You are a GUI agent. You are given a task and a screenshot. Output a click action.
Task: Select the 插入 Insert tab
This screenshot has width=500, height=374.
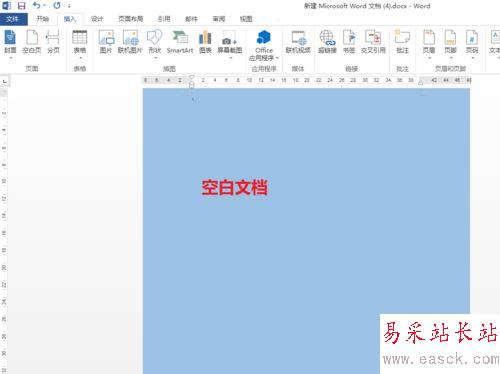(70, 19)
